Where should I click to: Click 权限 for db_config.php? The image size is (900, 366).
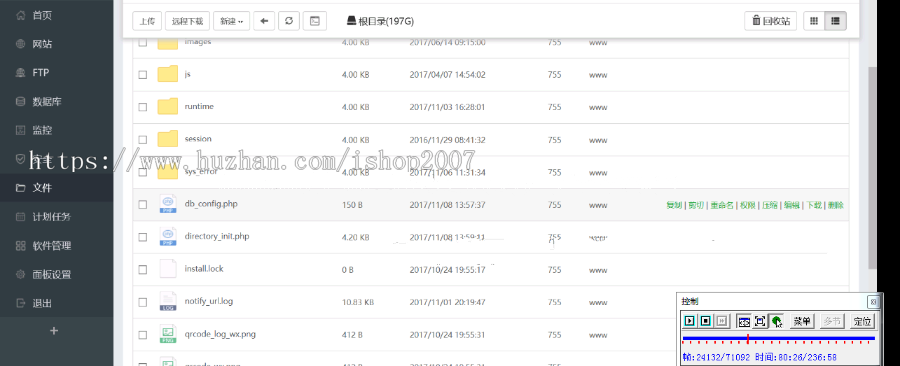click(747, 205)
